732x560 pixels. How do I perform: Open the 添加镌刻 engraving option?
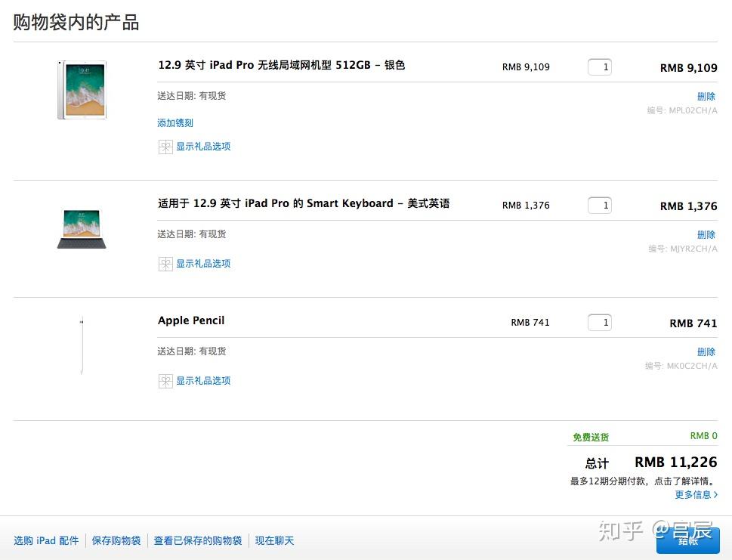[x=175, y=122]
